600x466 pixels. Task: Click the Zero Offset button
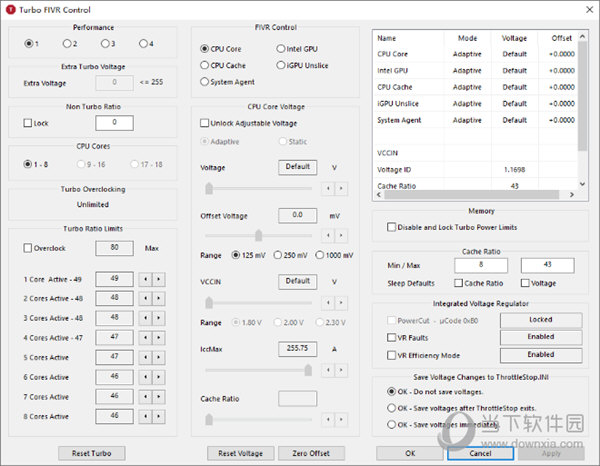311,453
